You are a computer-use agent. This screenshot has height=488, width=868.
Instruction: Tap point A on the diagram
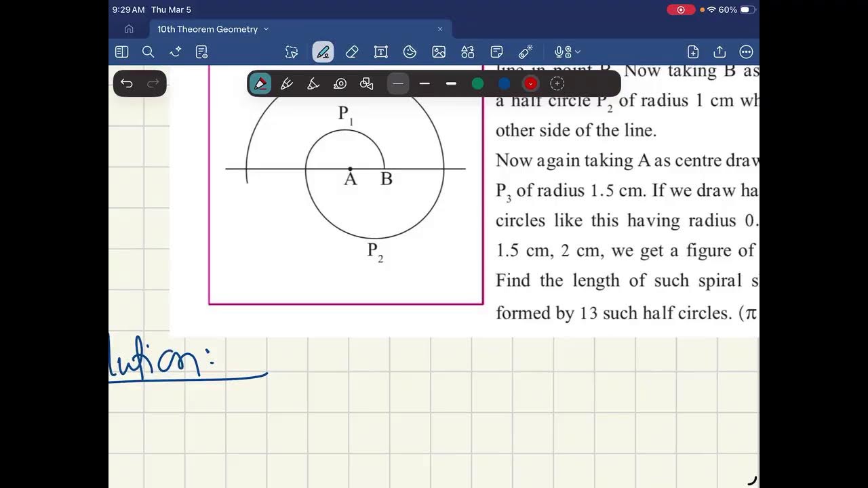(350, 169)
